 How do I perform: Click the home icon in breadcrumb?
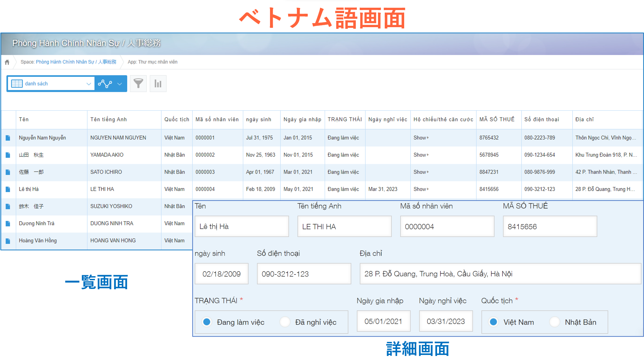click(x=7, y=62)
